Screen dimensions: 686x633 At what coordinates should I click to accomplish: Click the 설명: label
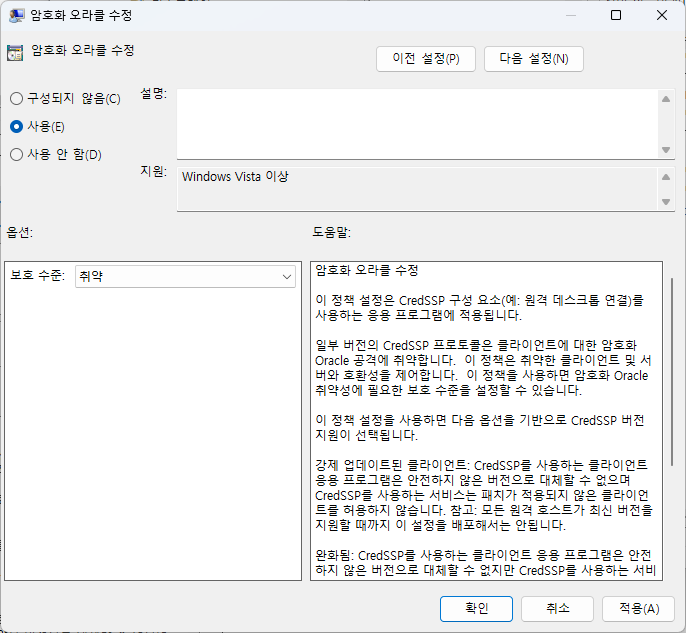pos(154,93)
